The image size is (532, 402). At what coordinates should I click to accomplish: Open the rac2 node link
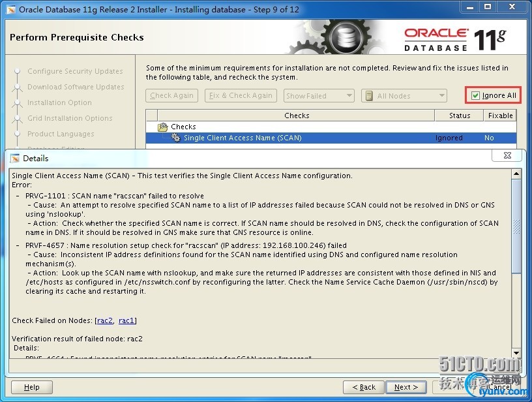tap(105, 320)
